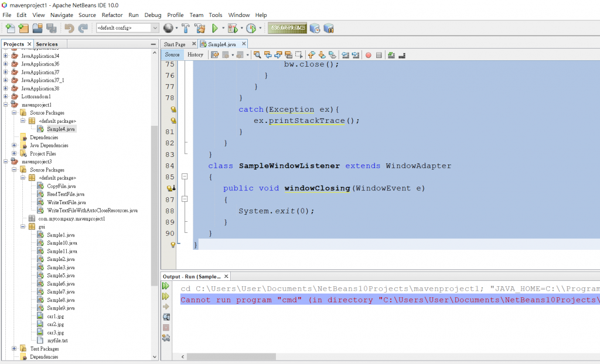
Task: Click the Last Edit editor toolbar icon
Action: [214, 55]
